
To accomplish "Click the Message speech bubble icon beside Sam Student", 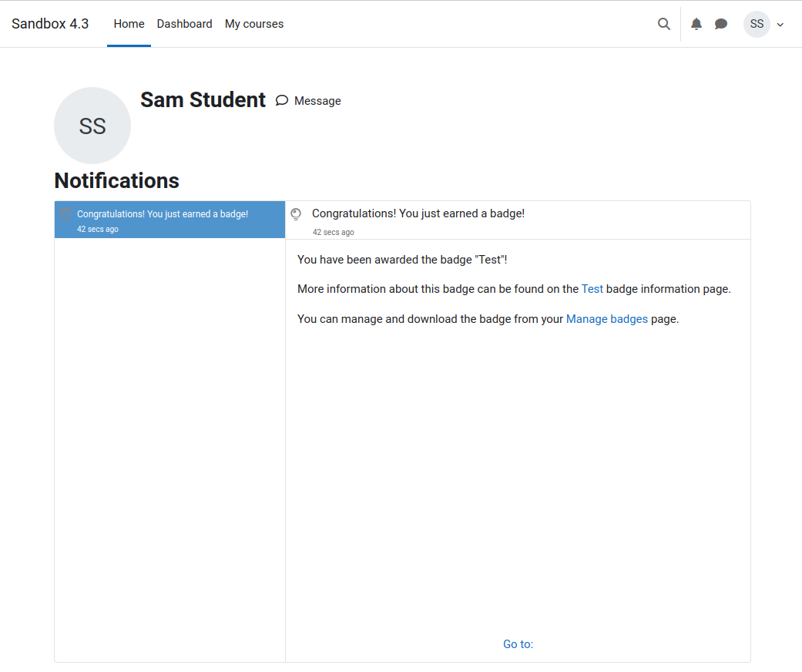I will 282,100.
